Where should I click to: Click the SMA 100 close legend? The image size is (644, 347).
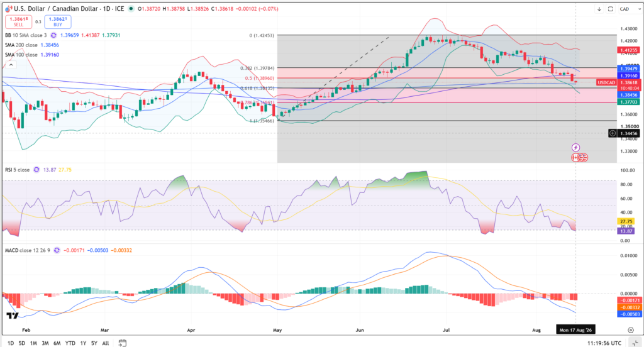click(21, 55)
